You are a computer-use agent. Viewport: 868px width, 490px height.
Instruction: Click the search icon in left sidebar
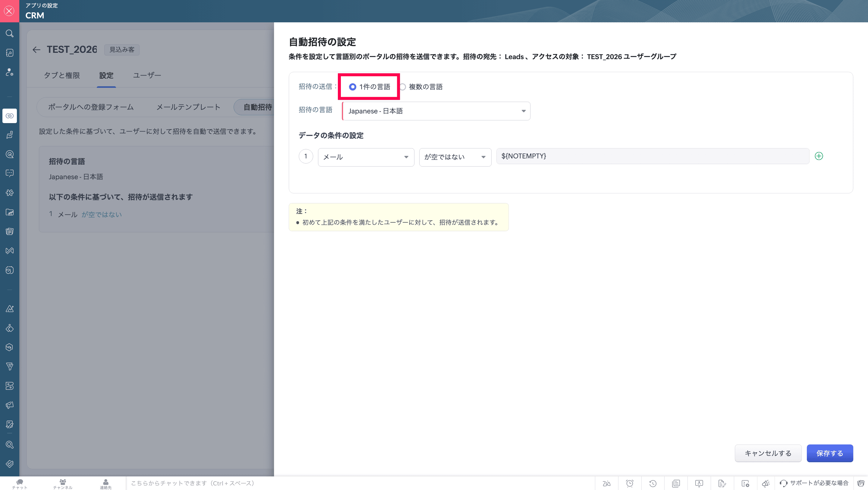[x=9, y=33]
